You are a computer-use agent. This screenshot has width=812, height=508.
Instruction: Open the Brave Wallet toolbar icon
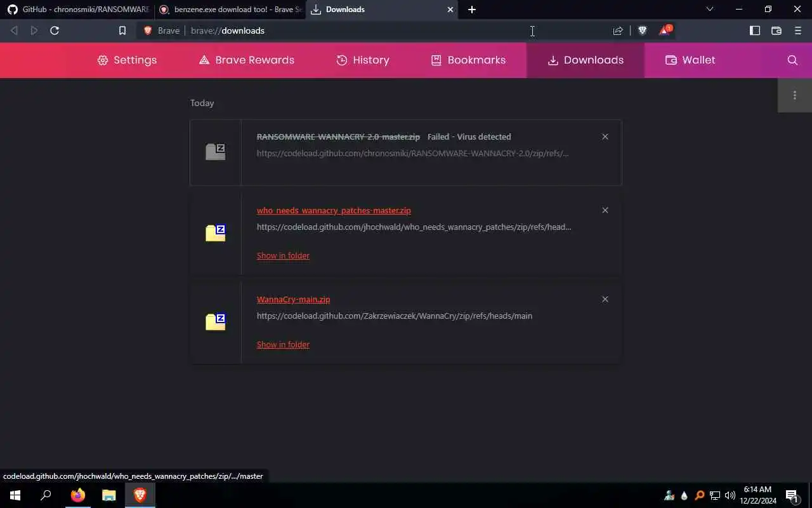776,30
